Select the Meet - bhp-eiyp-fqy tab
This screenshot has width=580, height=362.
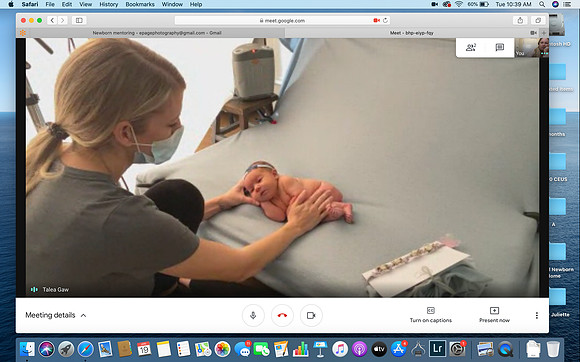point(411,33)
